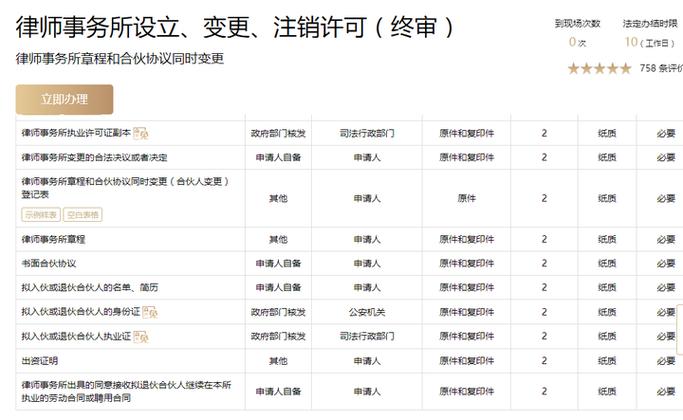Click 原件 in the 登记表 row

pyautogui.click(x=467, y=198)
